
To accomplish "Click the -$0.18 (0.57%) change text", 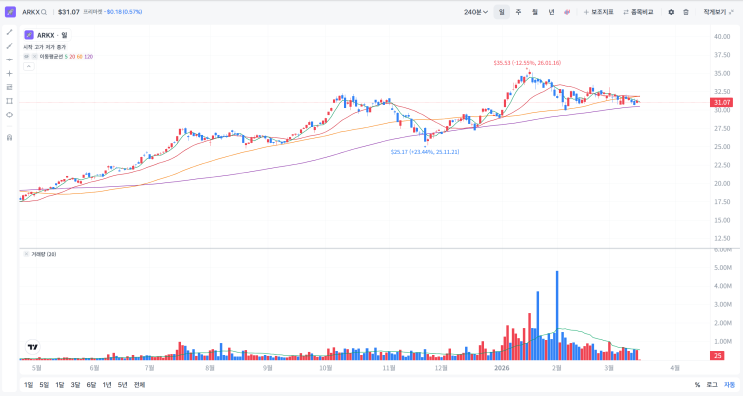I will tap(124, 12).
